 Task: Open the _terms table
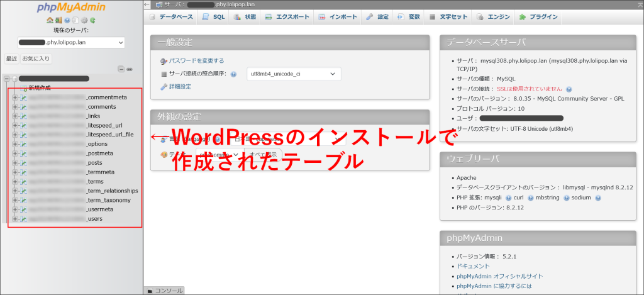point(95,182)
